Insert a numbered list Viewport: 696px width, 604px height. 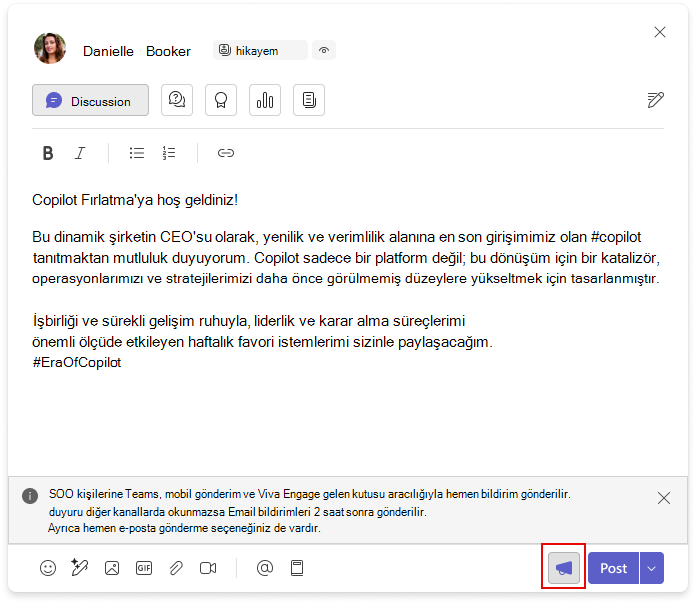tap(169, 153)
